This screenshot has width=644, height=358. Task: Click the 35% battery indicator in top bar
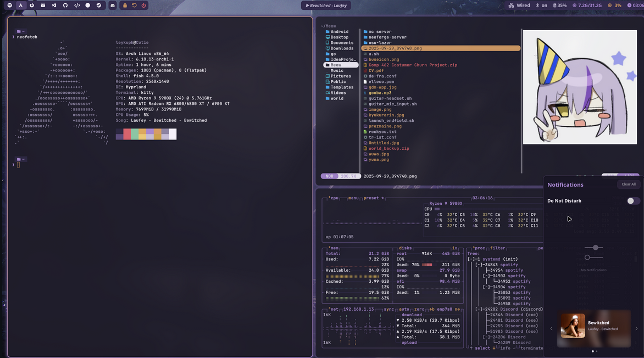[560, 5]
